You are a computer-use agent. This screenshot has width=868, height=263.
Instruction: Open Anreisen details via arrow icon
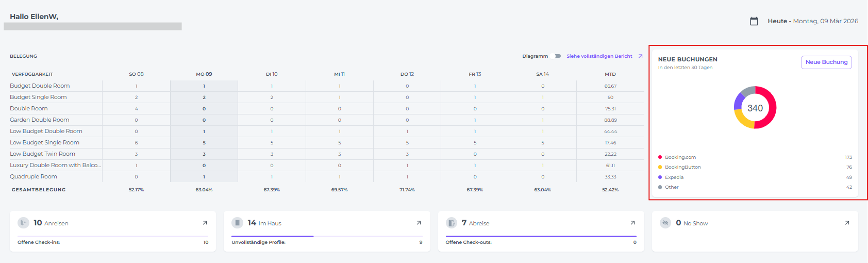(x=205, y=223)
